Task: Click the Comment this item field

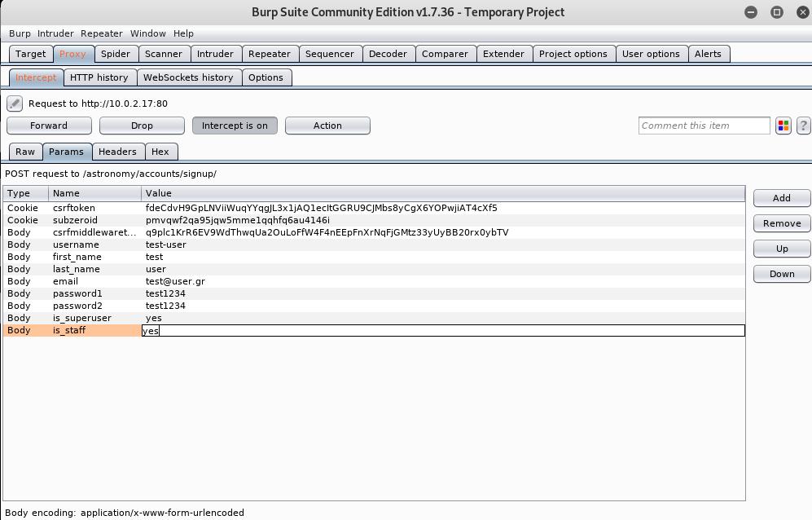Action: [x=704, y=126]
